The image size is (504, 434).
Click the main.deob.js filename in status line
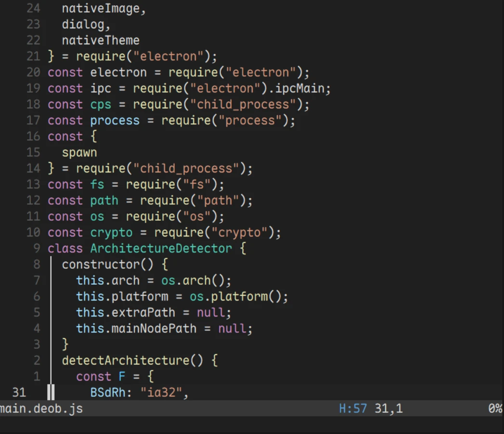pyautogui.click(x=41, y=409)
